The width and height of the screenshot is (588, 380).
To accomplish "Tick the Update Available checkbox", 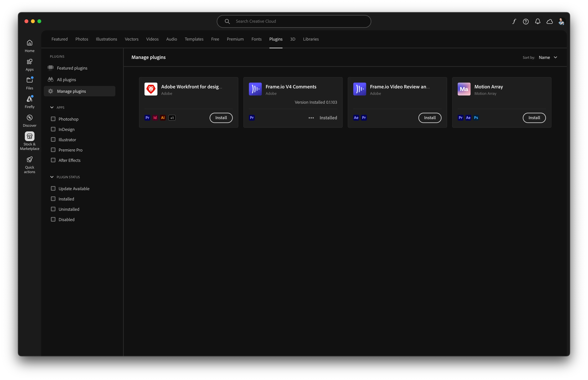I will click(53, 189).
